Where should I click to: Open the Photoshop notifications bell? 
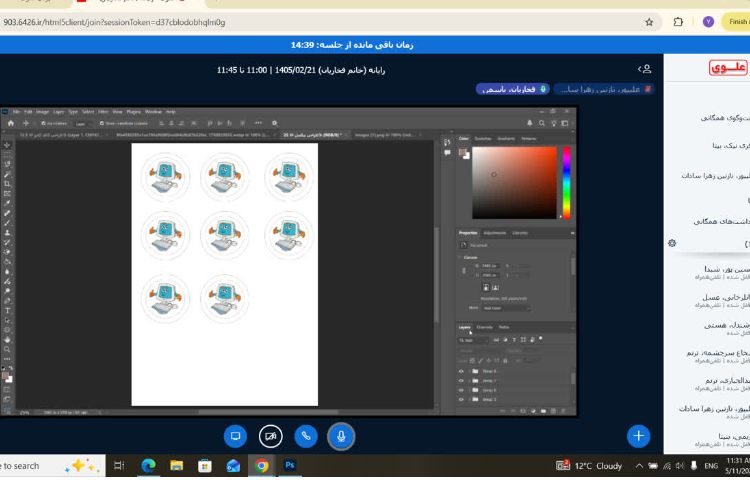pos(529,123)
